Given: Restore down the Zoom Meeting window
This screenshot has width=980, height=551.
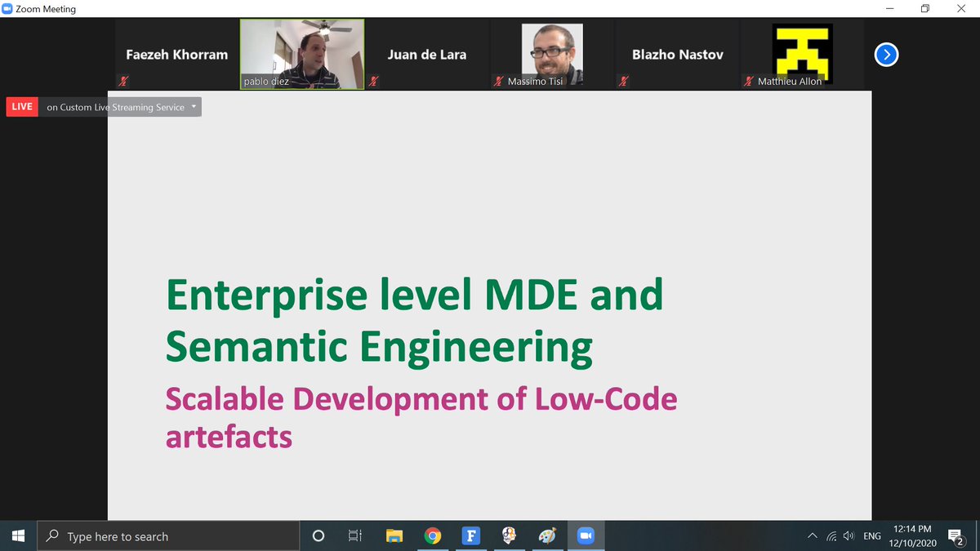Looking at the screenshot, I should (924, 8).
